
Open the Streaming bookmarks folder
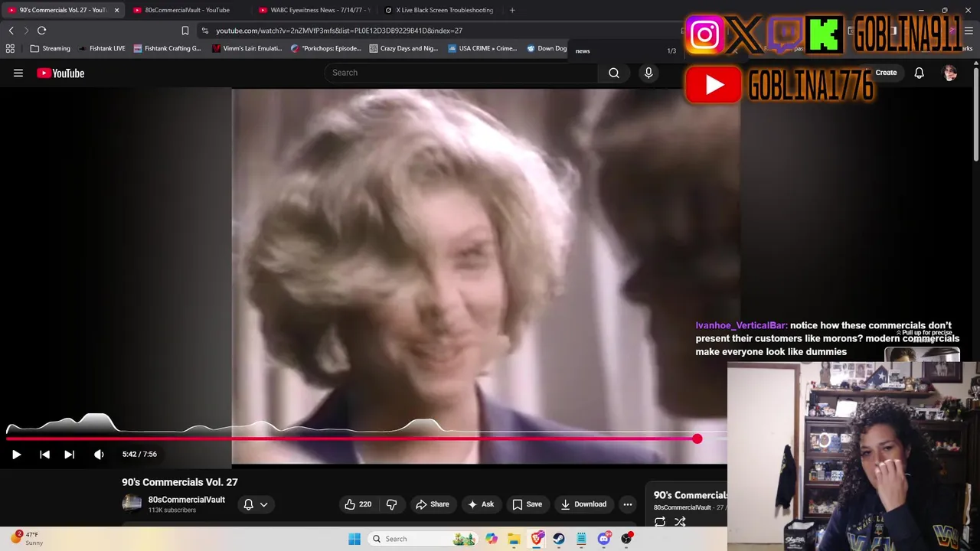point(50,48)
